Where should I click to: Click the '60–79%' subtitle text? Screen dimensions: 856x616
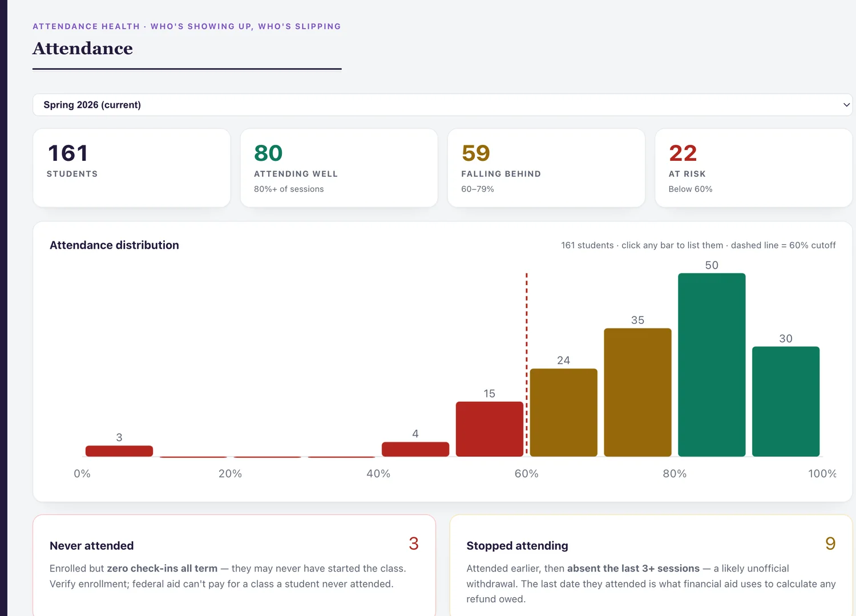(478, 189)
